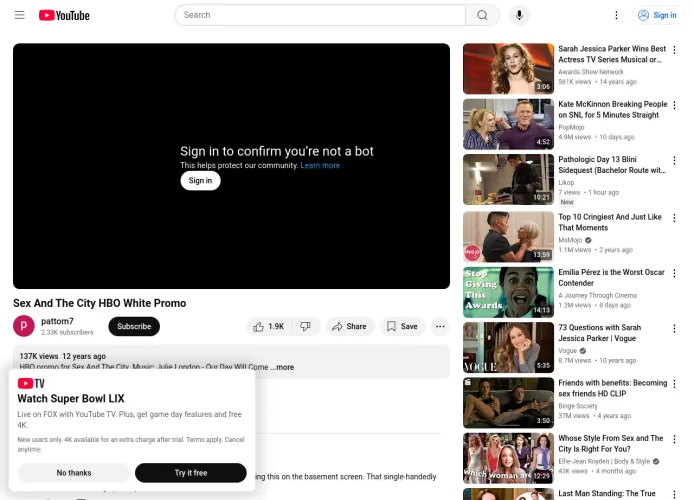
Task: Open A Journey Through Cinema channel
Action: point(597,295)
